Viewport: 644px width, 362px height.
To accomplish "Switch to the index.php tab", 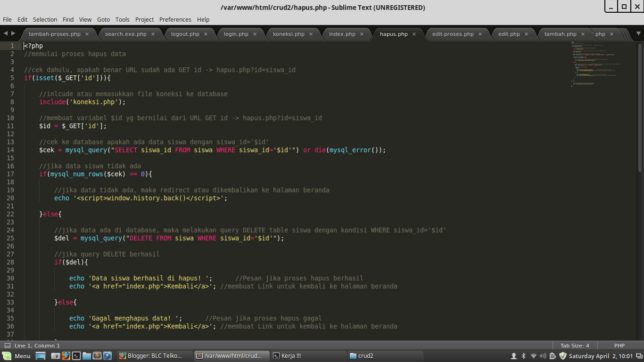I will pyautogui.click(x=342, y=34).
